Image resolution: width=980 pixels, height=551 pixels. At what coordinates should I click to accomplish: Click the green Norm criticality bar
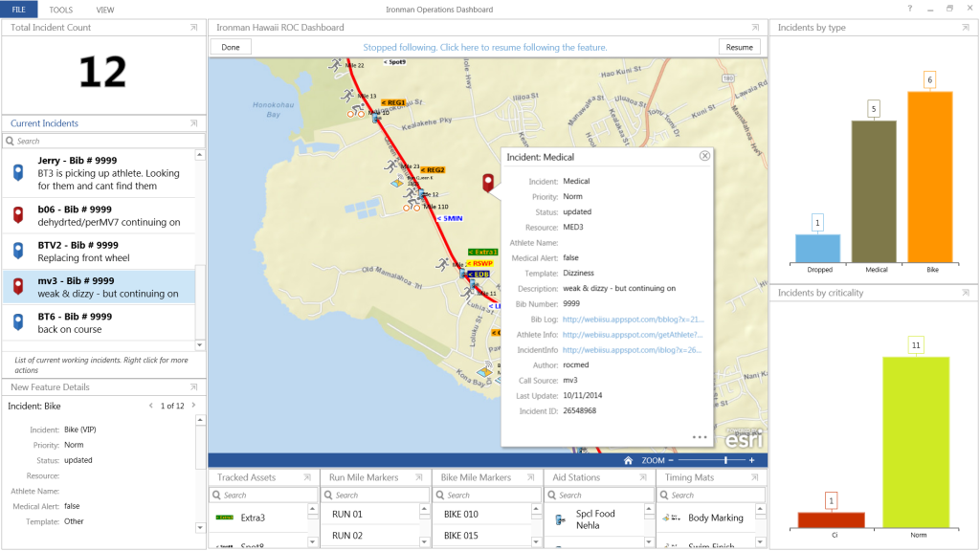[916, 442]
